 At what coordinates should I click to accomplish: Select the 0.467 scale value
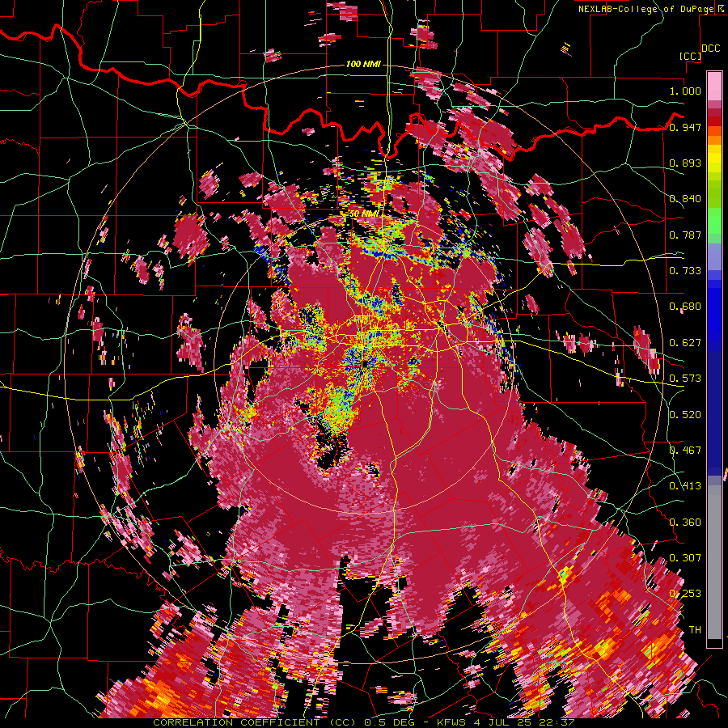[685, 451]
